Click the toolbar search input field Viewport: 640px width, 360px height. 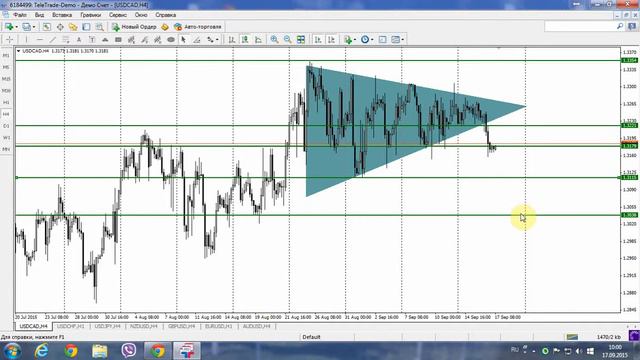580,27
